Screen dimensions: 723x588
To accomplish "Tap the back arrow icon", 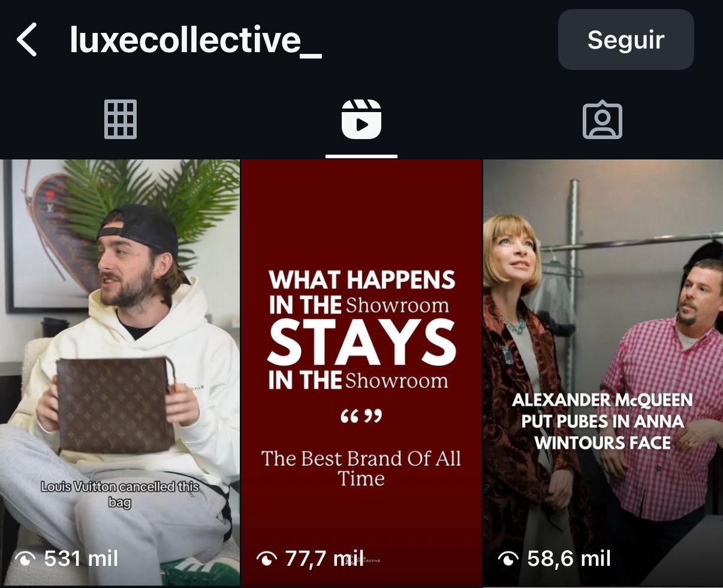I will click(x=27, y=40).
